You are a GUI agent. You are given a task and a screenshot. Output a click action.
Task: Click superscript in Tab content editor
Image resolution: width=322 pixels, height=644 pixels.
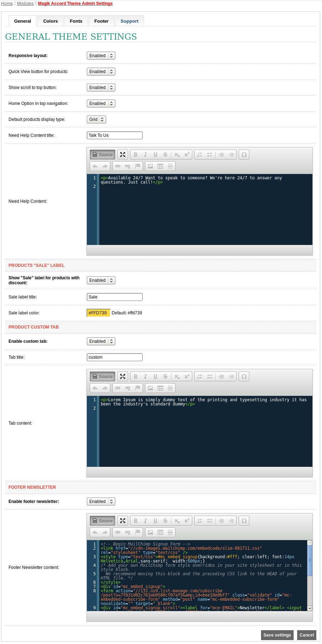tap(187, 376)
